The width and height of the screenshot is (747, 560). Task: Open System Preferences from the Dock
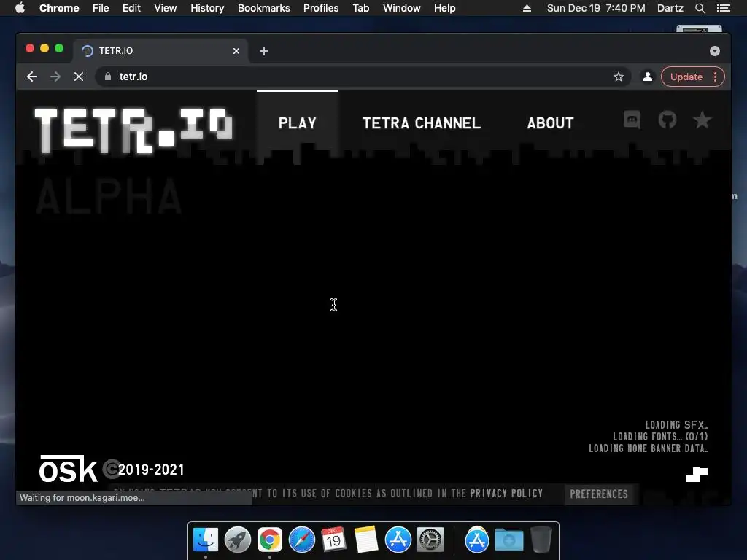tap(430, 540)
